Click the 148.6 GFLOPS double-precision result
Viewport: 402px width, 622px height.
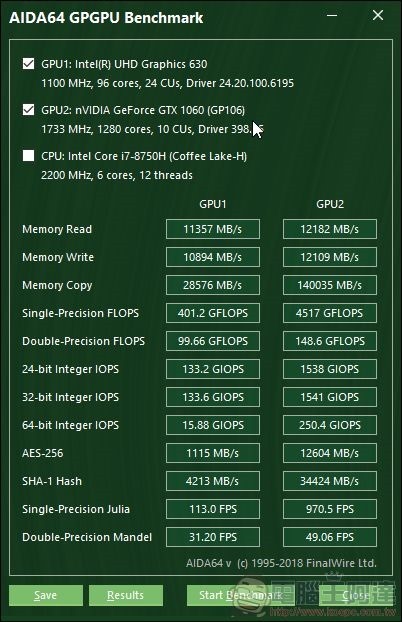(330, 341)
